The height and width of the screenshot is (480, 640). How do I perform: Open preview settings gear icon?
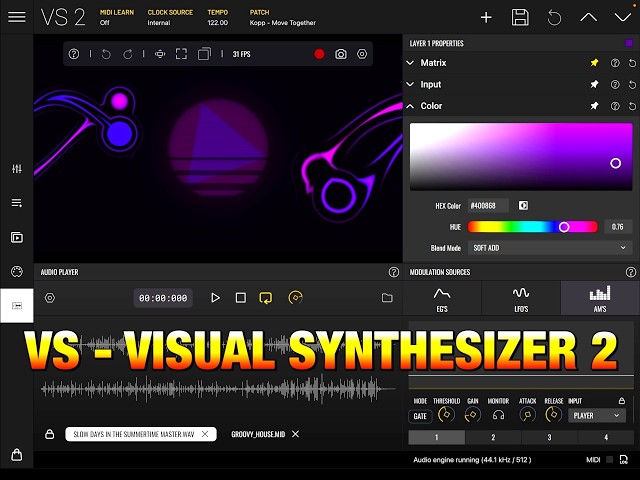coord(362,54)
